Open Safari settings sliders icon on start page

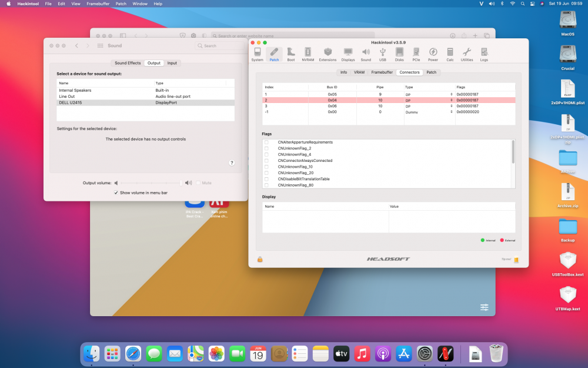point(485,307)
